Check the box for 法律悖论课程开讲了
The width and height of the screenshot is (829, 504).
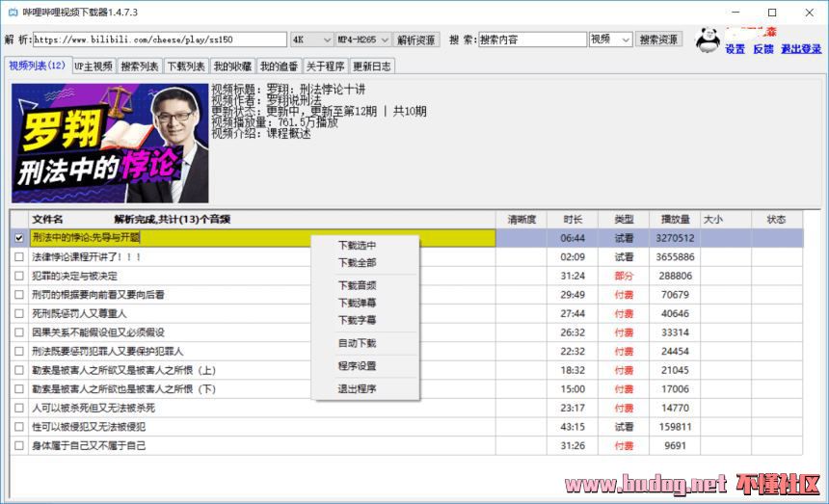[x=19, y=257]
